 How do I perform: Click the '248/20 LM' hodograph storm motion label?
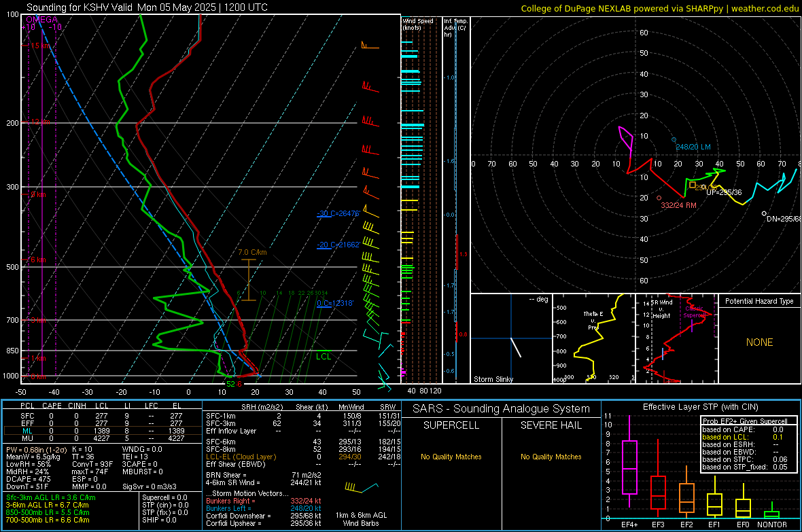click(x=693, y=147)
